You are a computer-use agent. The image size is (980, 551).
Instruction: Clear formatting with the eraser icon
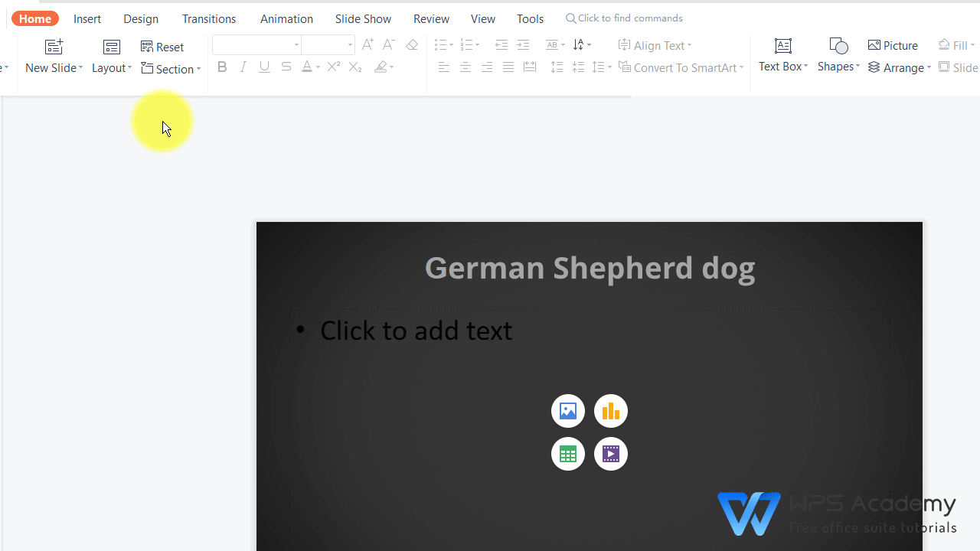[411, 44]
